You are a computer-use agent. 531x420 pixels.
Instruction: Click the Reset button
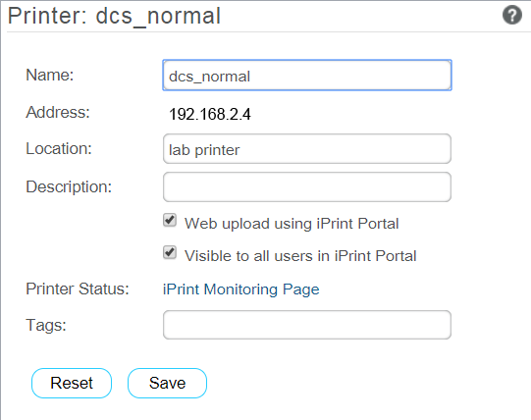coord(72,383)
